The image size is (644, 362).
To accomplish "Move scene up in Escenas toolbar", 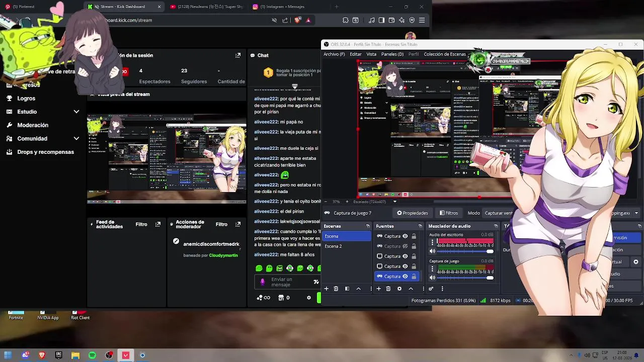I will coord(358,289).
